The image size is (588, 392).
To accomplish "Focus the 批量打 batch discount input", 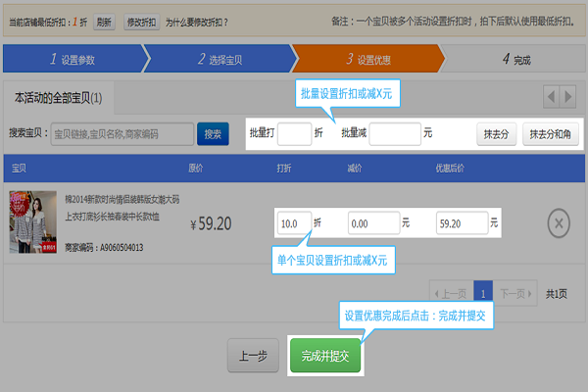I will coord(294,134).
